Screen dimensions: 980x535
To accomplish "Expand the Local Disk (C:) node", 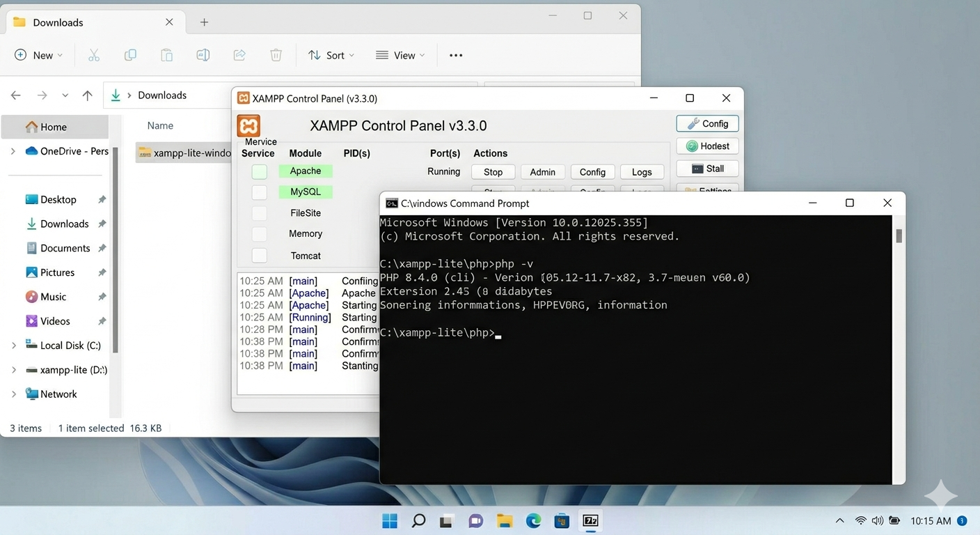I will [13, 345].
